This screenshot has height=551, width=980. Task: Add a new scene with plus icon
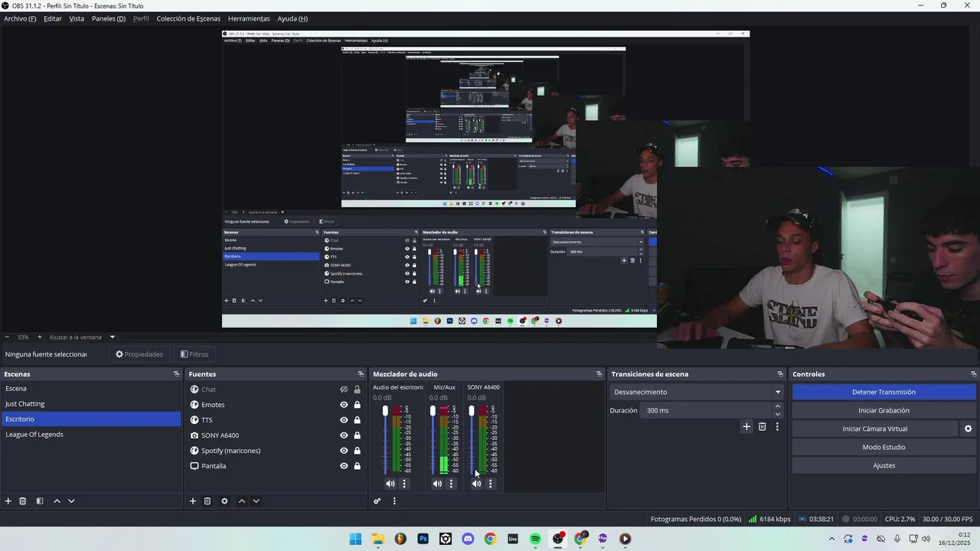(x=8, y=501)
